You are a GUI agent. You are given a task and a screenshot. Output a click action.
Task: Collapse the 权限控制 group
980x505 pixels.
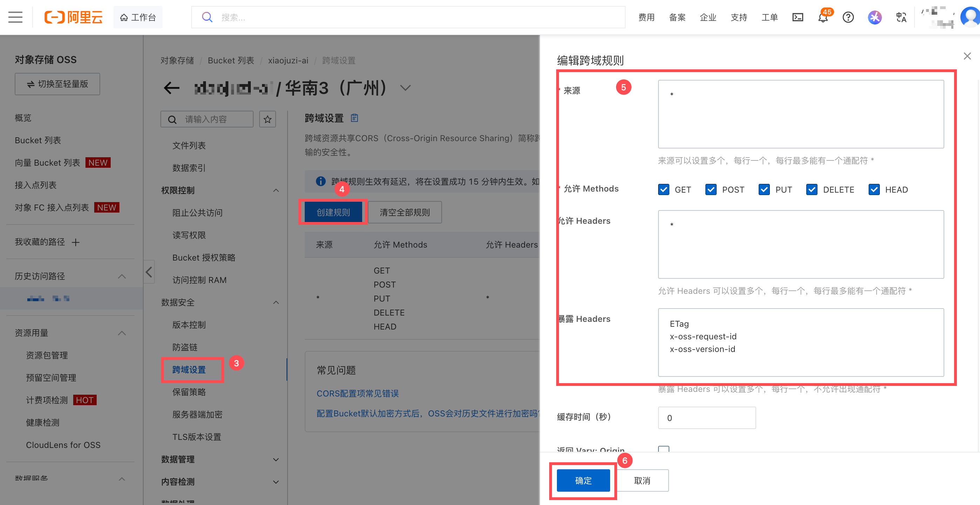[276, 191]
